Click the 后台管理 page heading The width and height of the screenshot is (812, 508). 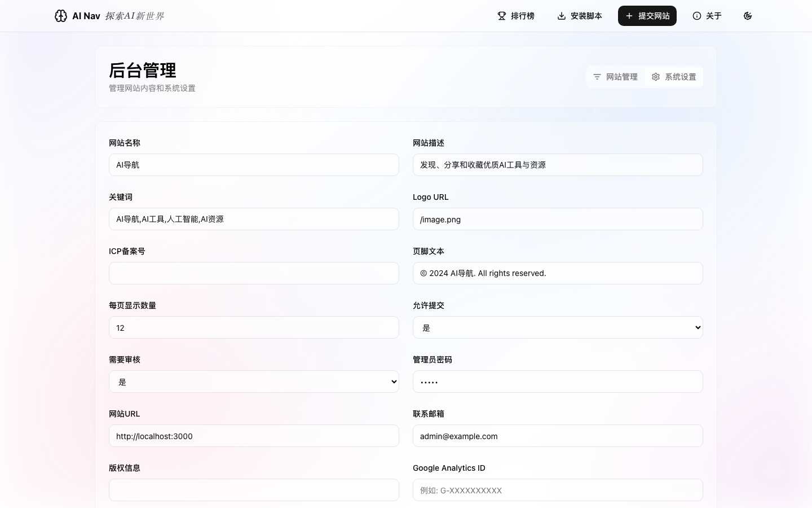[143, 71]
